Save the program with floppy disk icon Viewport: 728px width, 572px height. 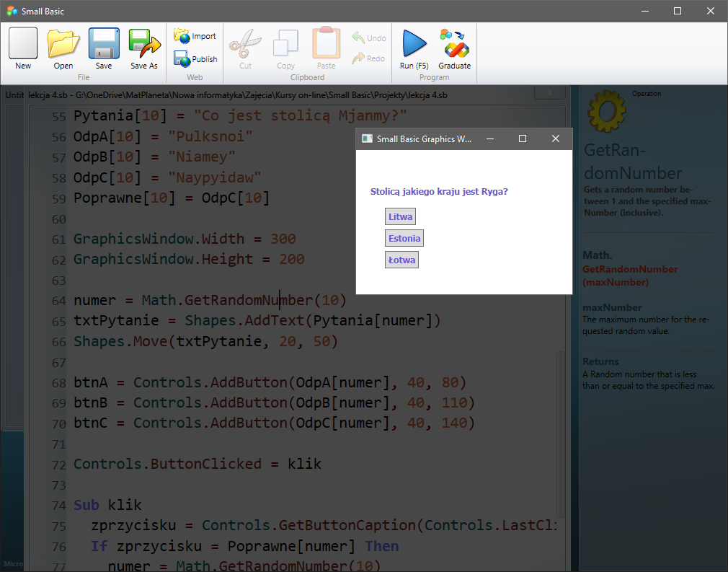click(104, 48)
